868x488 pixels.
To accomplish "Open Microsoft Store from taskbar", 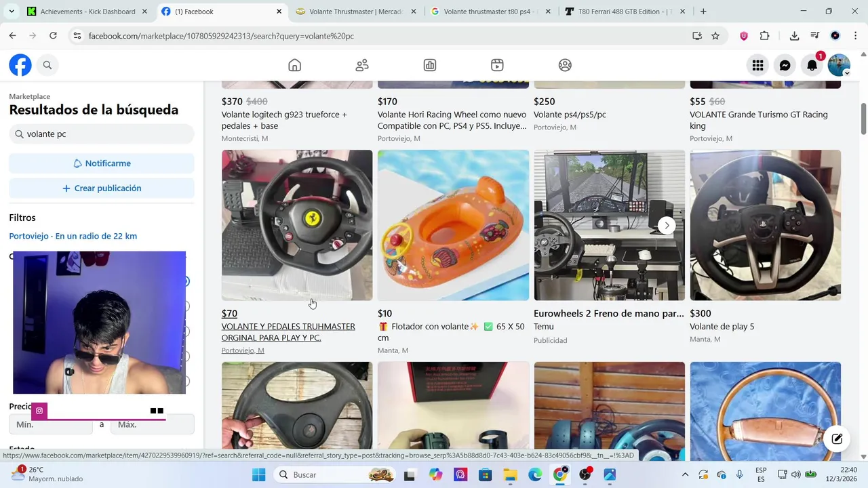I will [484, 474].
